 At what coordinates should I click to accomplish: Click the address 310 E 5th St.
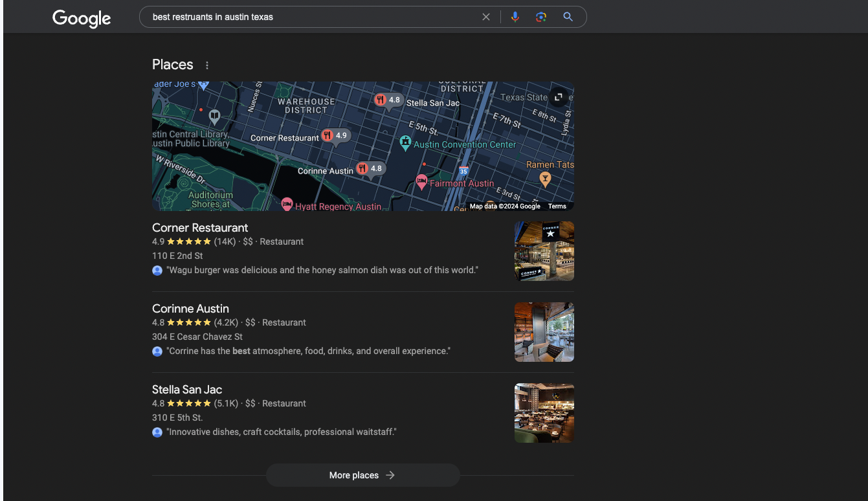tap(177, 417)
